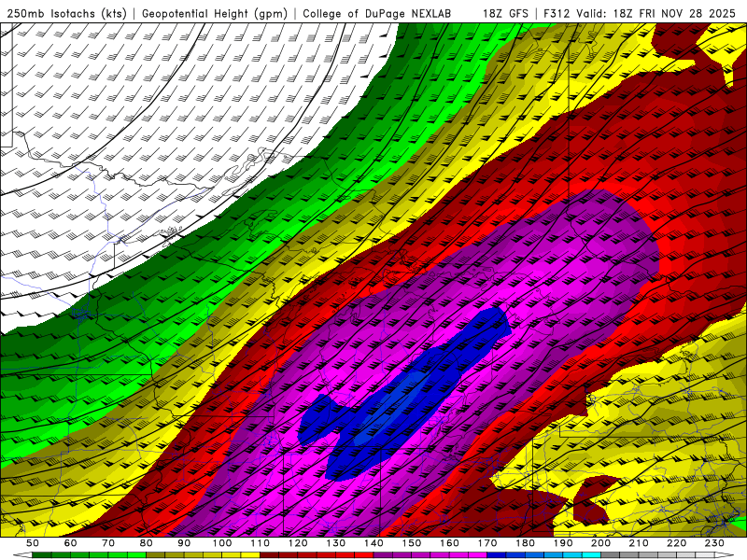
Task: Click the 140 label on the color scale
Action: tap(373, 543)
